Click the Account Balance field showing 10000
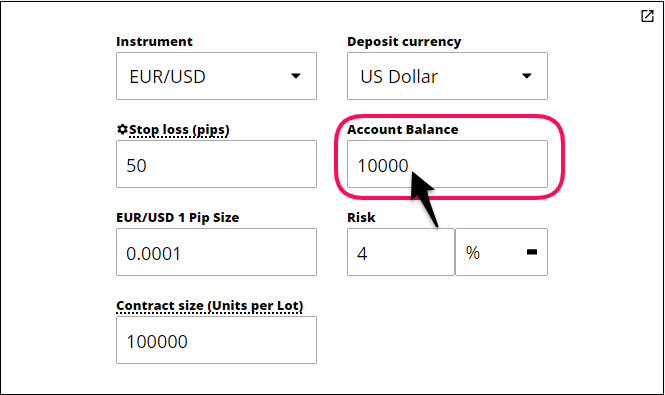This screenshot has width=665, height=395. [x=447, y=164]
